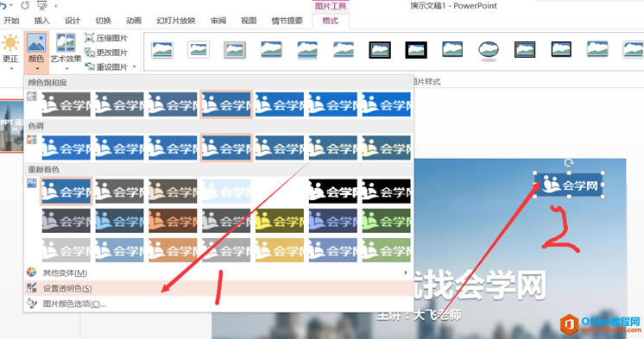644x339 pixels.
Task: Choose the last black-and-white preset in row
Action: click(x=386, y=191)
